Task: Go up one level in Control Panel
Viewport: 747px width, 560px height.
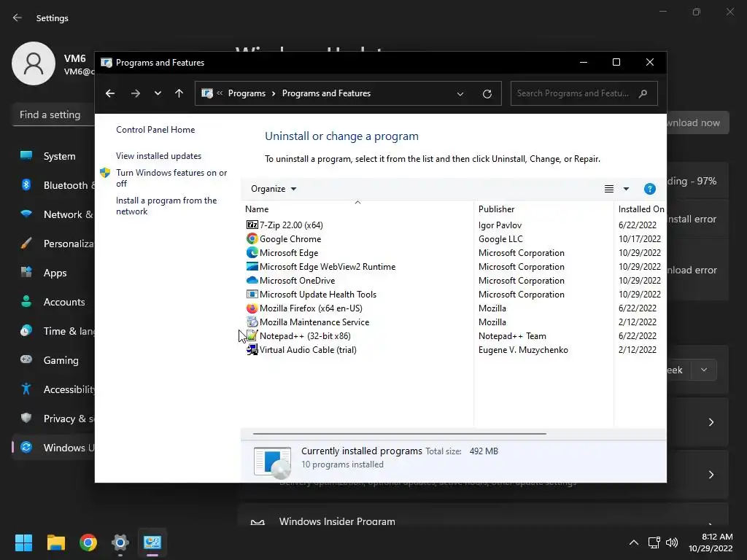Action: click(x=179, y=93)
